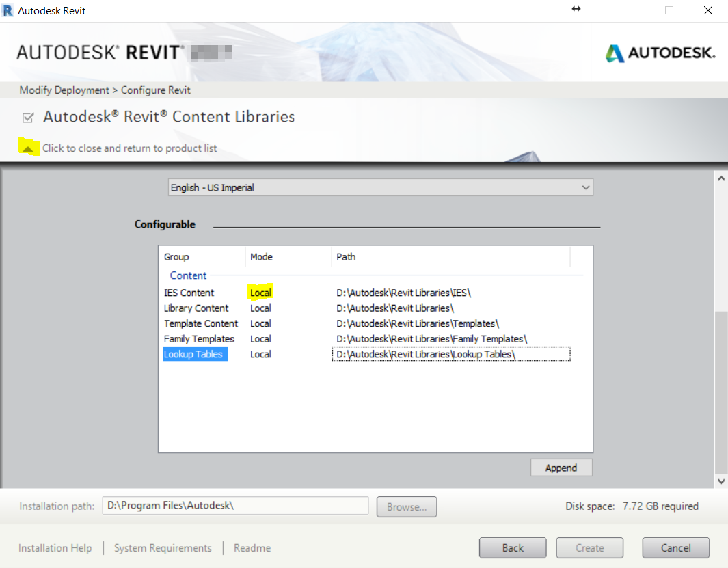The width and height of the screenshot is (728, 568).
Task: Close the Autodesk Revit window
Action: tap(708, 10)
